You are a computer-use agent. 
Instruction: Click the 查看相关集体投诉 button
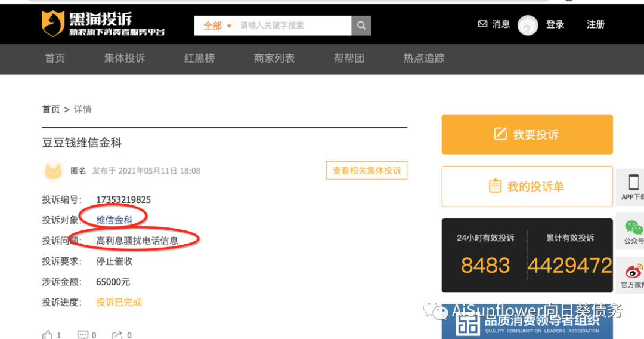tap(367, 171)
